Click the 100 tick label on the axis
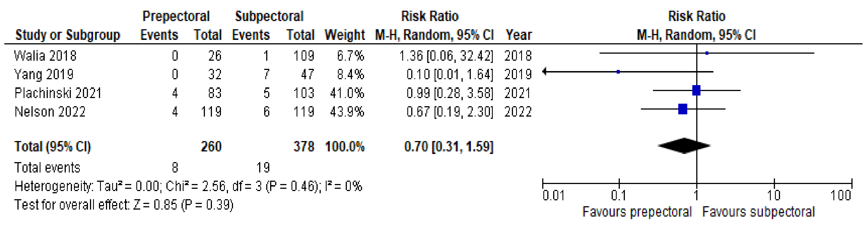The height and width of the screenshot is (227, 868). coord(841,195)
